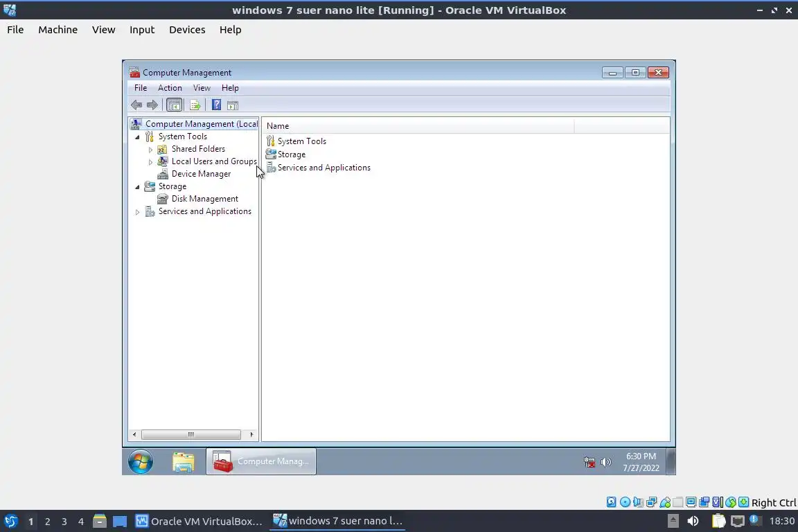Image resolution: width=798 pixels, height=532 pixels.
Task: Toggle the Show/Hide Action Pane toolbar icon
Action: [x=233, y=105]
